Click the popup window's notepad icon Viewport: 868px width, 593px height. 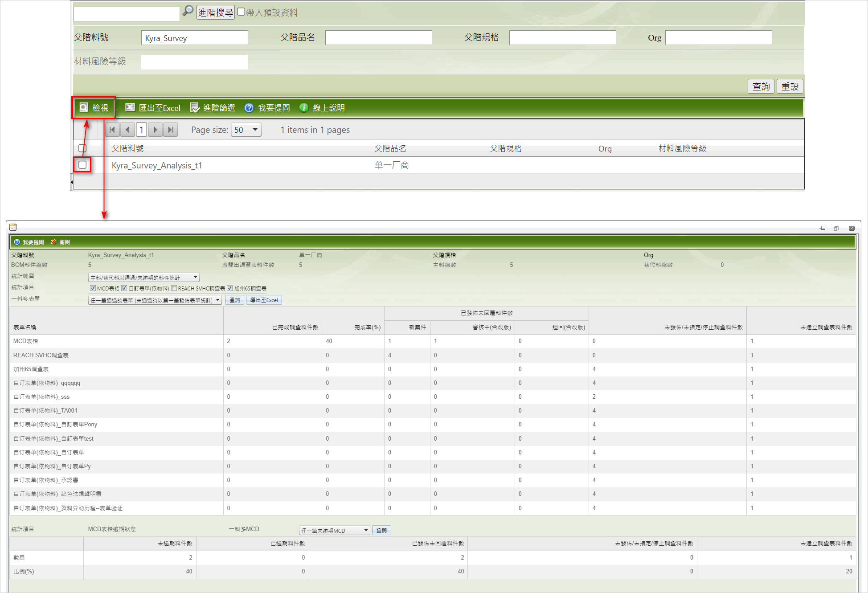pyautogui.click(x=13, y=227)
